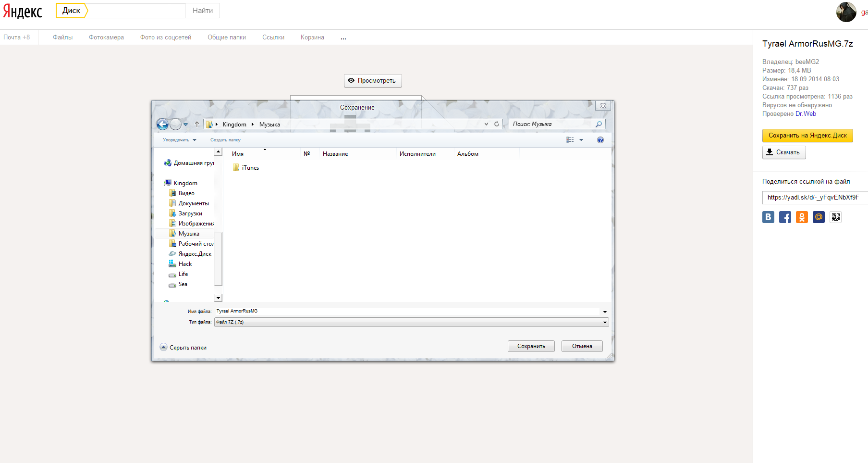Change the folder view mode icon

point(570,140)
